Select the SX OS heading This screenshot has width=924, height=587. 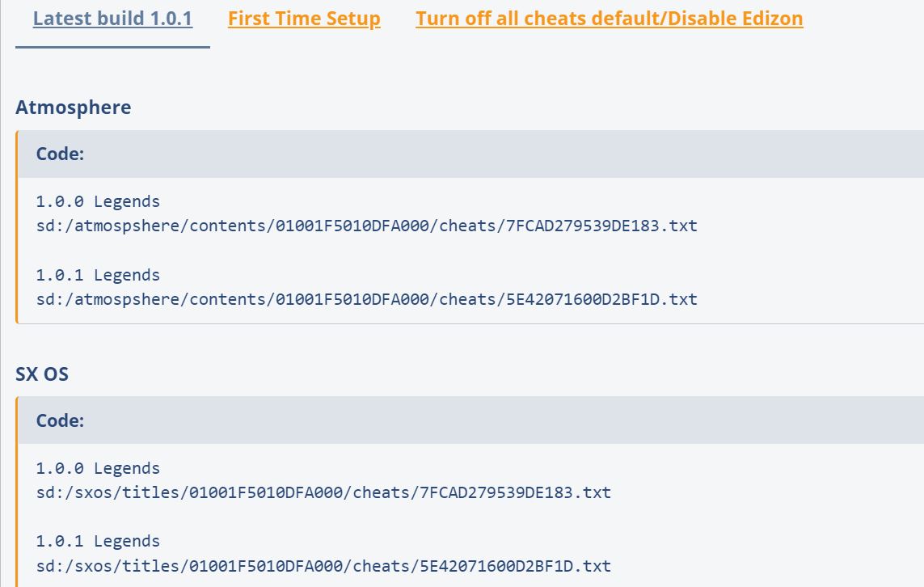click(42, 374)
